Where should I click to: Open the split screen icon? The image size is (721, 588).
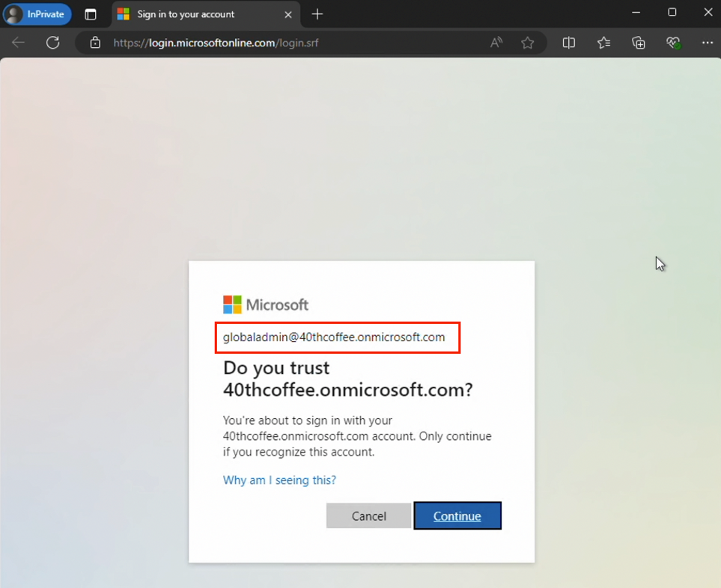(569, 43)
